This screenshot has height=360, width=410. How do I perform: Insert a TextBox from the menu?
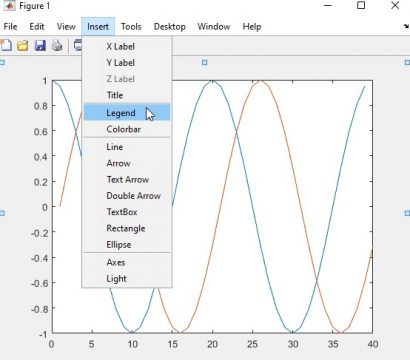(x=127, y=212)
